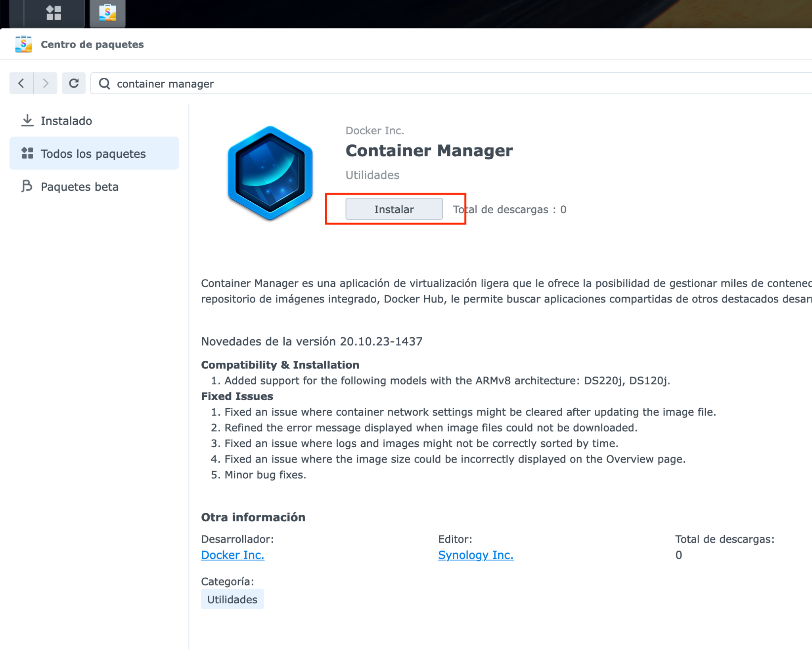Image resolution: width=812 pixels, height=650 pixels.
Task: Open the Instalado section
Action: pyautogui.click(x=66, y=120)
